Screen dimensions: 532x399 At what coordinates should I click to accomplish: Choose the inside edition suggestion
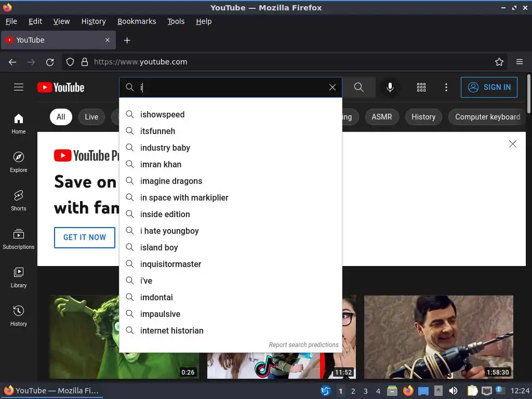[x=231, y=214]
